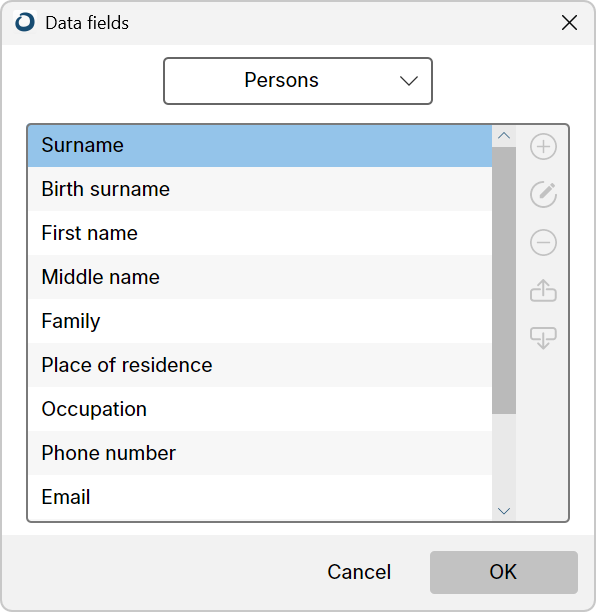Screen dimensions: 596x612
Task: Click the app logo in title bar
Action: click(25, 22)
